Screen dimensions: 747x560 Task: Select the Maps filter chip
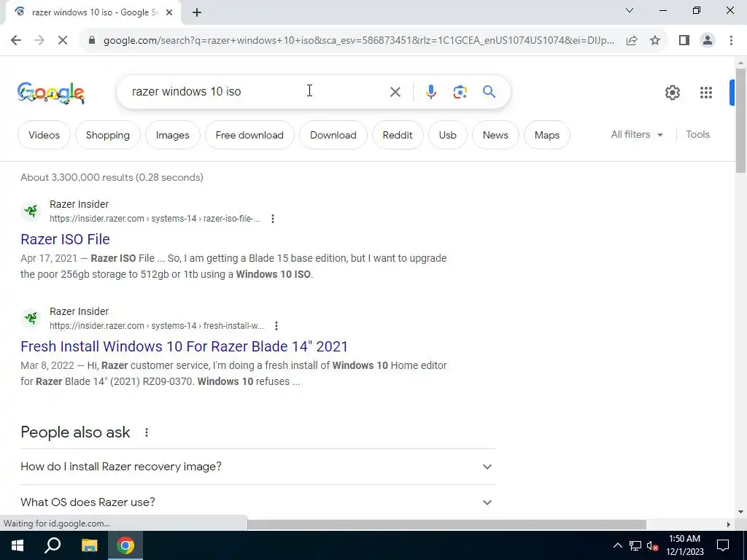coord(547,135)
